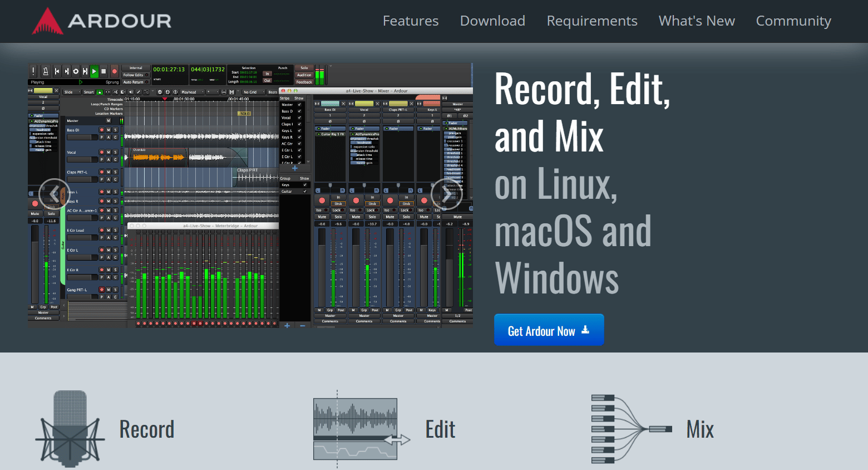Click the red playhead marker on the ruler
The height and width of the screenshot is (470, 868).
165,99
